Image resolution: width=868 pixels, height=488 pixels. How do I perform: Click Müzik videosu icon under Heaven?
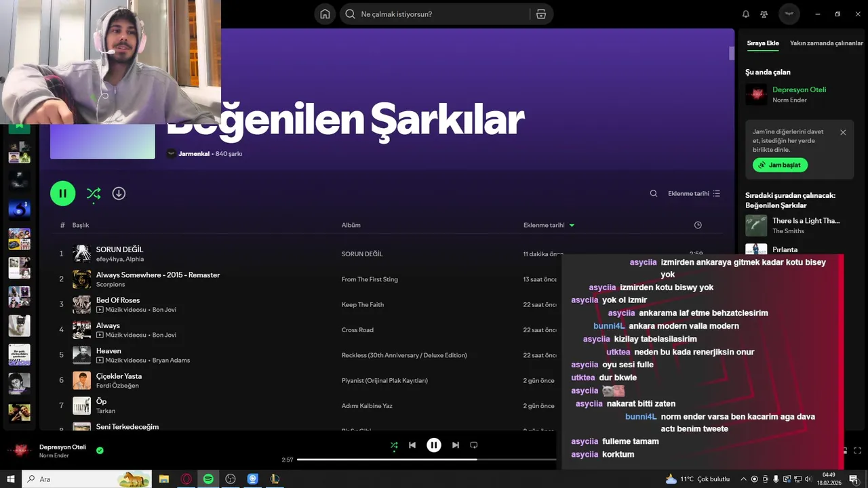click(100, 361)
